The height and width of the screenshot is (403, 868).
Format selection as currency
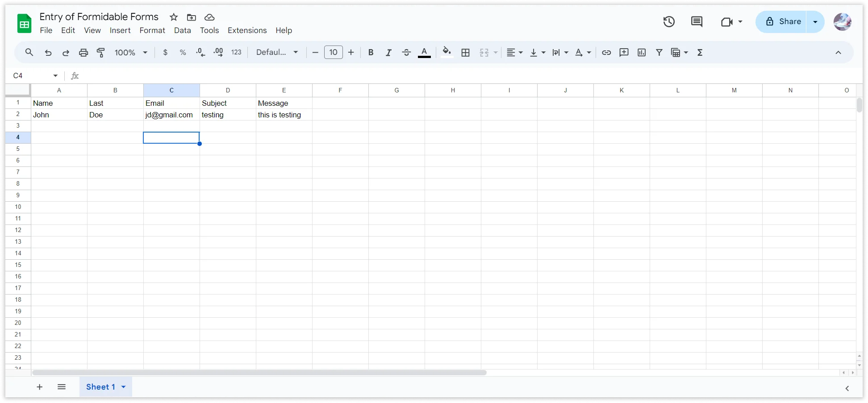165,52
